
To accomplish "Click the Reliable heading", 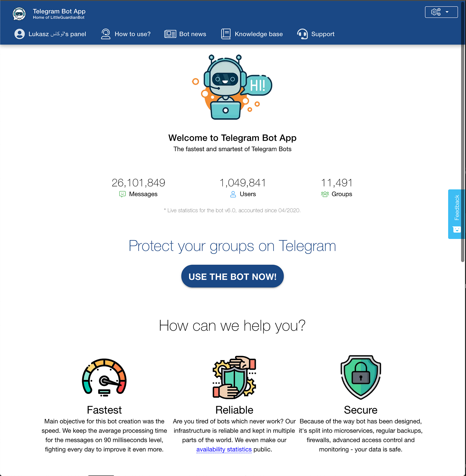I will [x=234, y=410].
